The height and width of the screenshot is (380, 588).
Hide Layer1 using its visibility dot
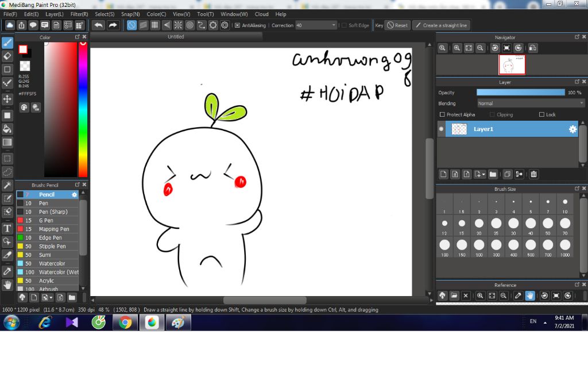441,129
